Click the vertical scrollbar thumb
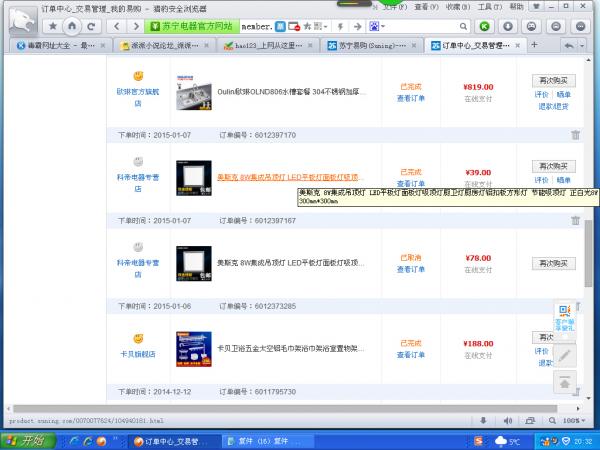This screenshot has width=600, height=450. tap(588, 254)
